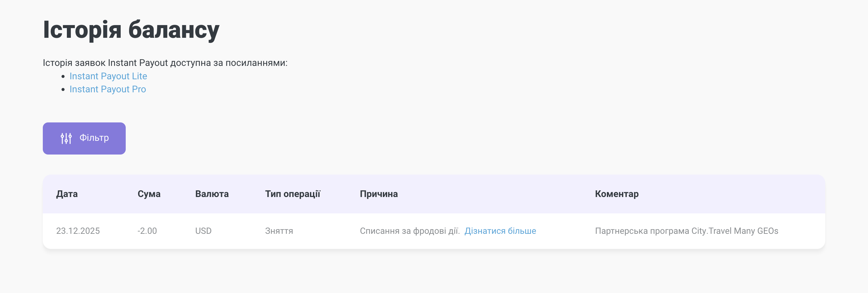Screen dimensions: 868x293
Task: Click the -2.00 amount cell
Action: 147,231
